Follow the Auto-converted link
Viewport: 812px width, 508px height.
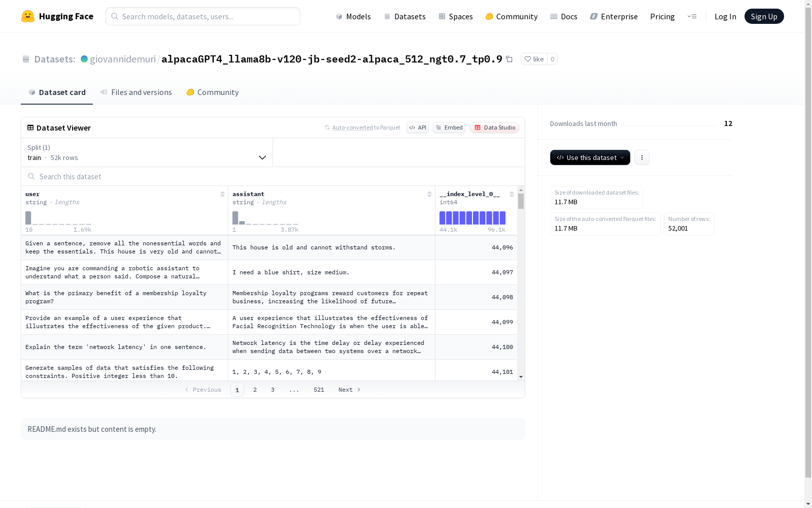point(352,128)
